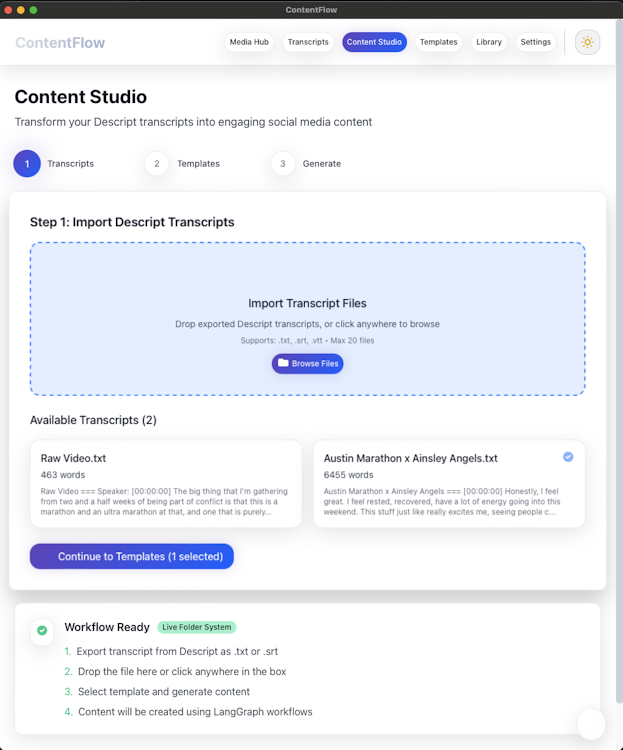Select the Raw Video.txt transcript card
This screenshot has width=623, height=750.
(x=165, y=484)
